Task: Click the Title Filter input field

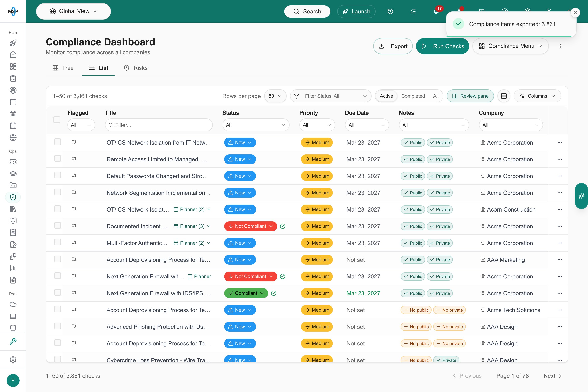Action: point(159,125)
